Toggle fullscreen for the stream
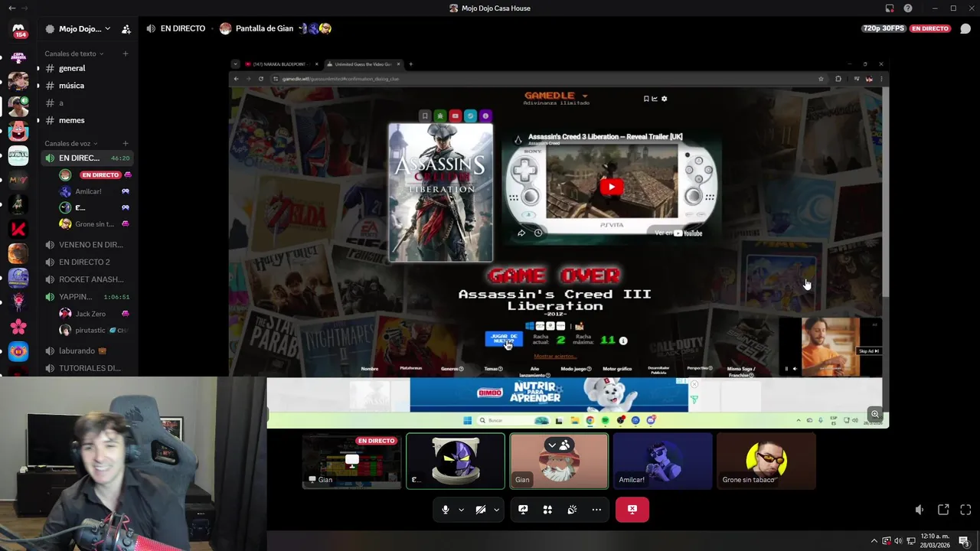 965,510
